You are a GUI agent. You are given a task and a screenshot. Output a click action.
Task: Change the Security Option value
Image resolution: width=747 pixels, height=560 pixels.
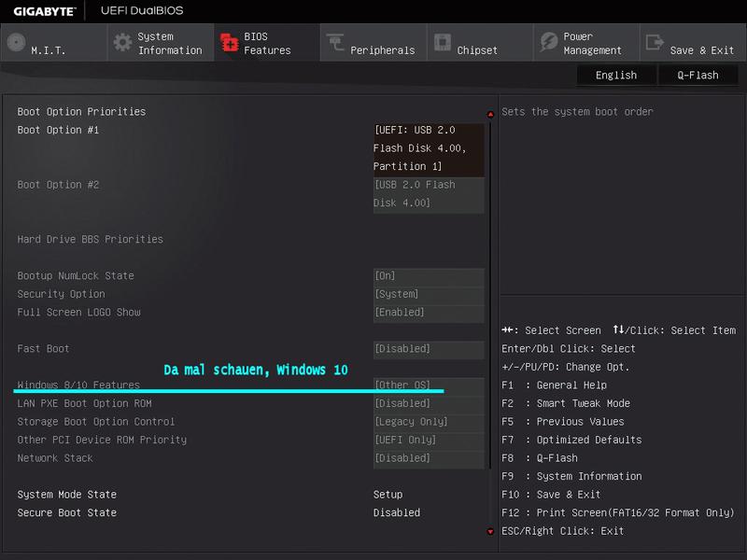tap(429, 294)
